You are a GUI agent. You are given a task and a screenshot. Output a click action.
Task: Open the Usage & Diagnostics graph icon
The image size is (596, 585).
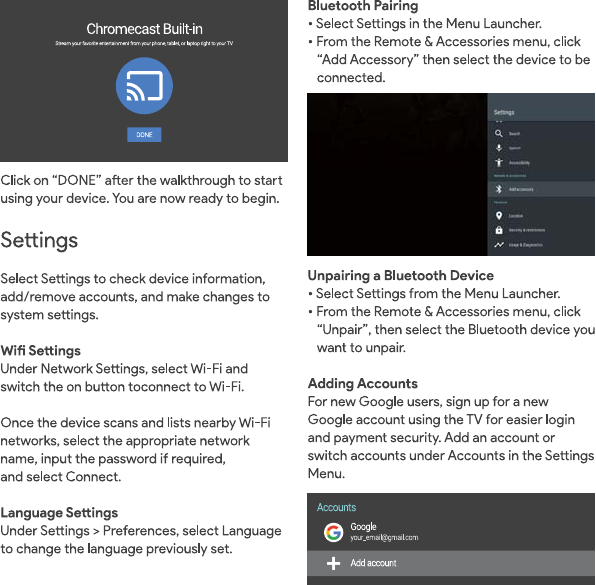point(499,245)
